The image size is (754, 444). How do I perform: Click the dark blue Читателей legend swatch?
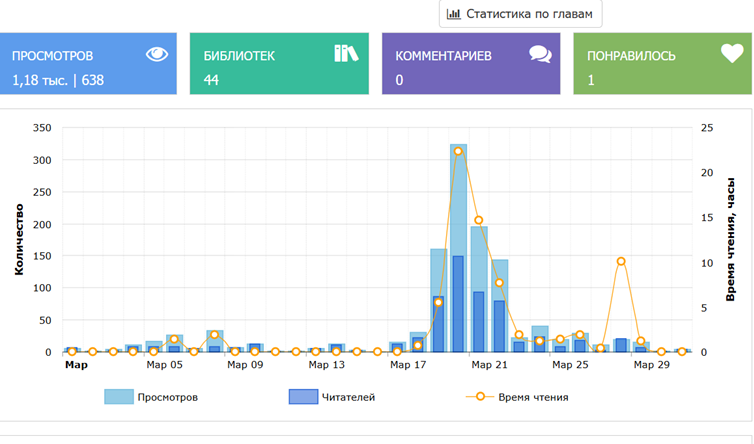tap(304, 397)
